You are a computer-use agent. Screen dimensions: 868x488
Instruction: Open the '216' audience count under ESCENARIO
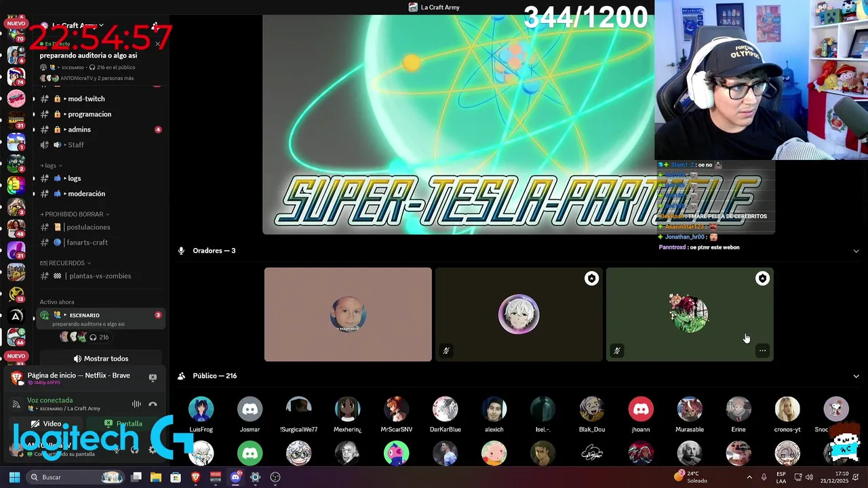[99, 337]
